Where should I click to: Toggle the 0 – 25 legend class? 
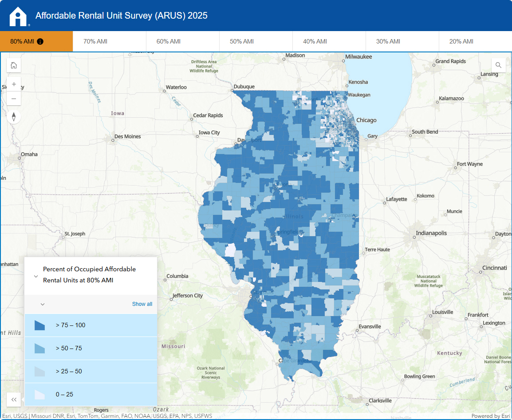[x=91, y=395]
